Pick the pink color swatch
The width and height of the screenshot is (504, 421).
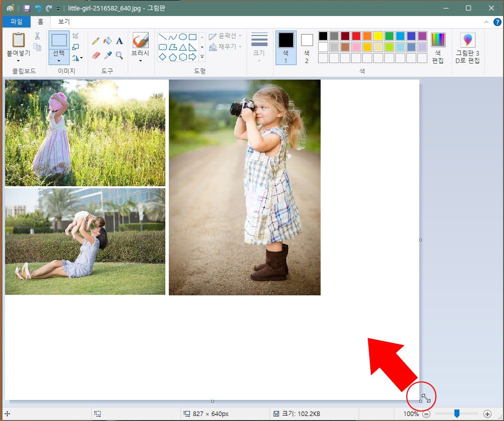(356, 47)
